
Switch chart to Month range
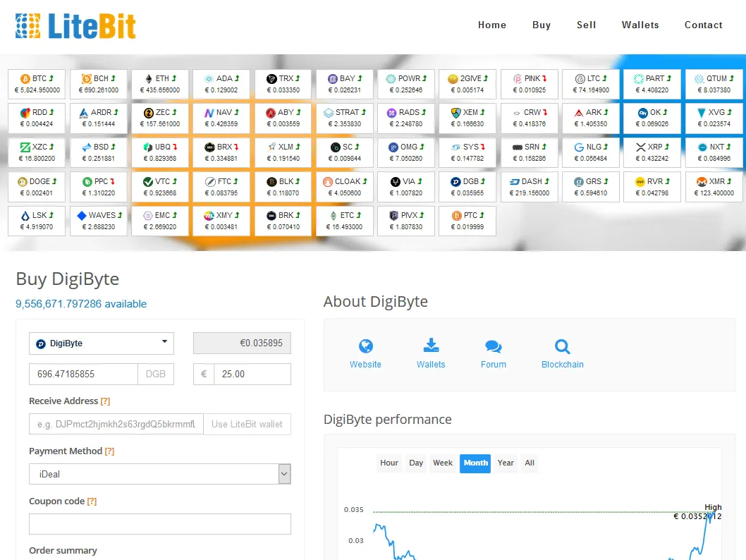475,463
